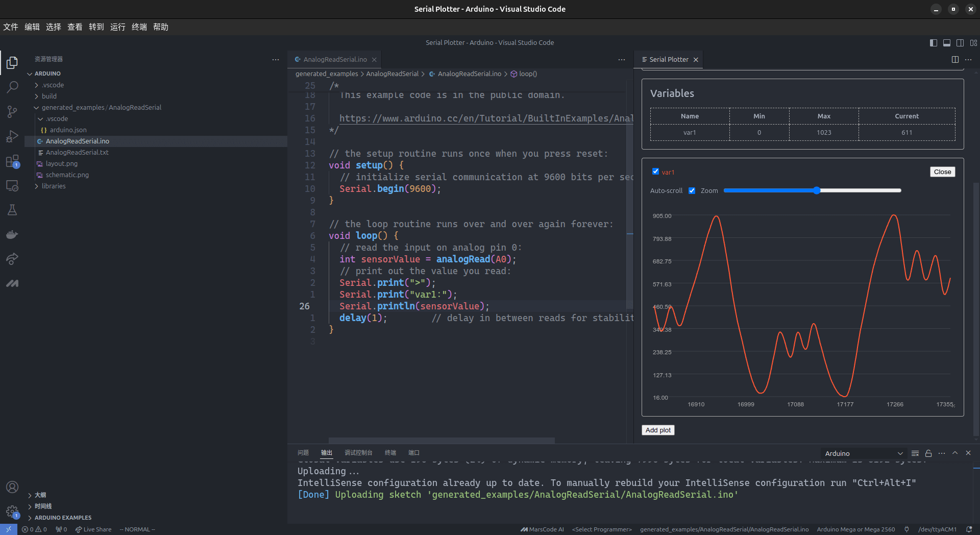This screenshot has height=535, width=980.
Task: Open more actions for Serial Plotter group
Action: click(x=968, y=60)
